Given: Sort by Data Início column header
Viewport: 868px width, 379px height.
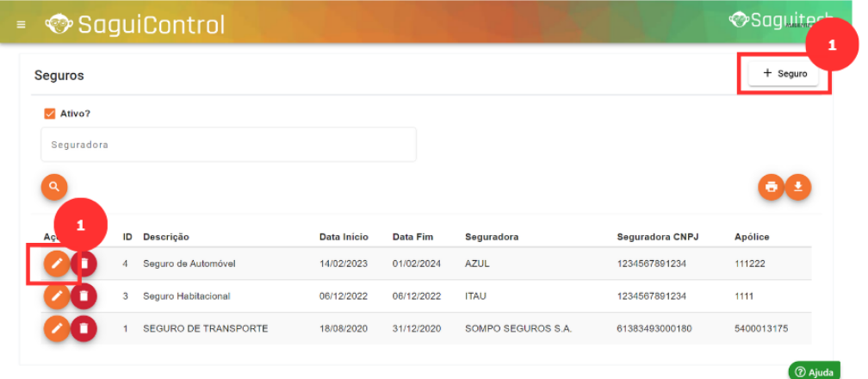Looking at the screenshot, I should [344, 237].
